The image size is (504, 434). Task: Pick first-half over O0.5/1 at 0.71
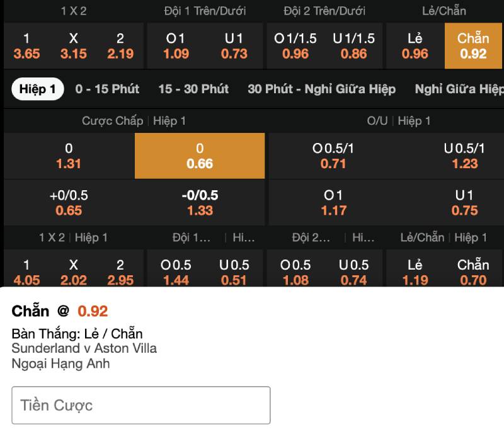(333, 156)
